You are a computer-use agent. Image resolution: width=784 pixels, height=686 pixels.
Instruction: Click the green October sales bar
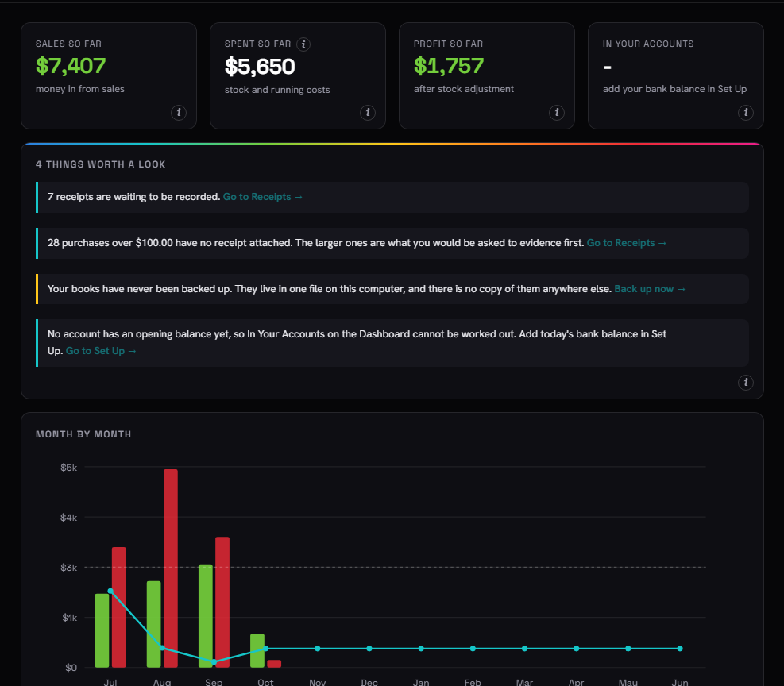click(257, 650)
